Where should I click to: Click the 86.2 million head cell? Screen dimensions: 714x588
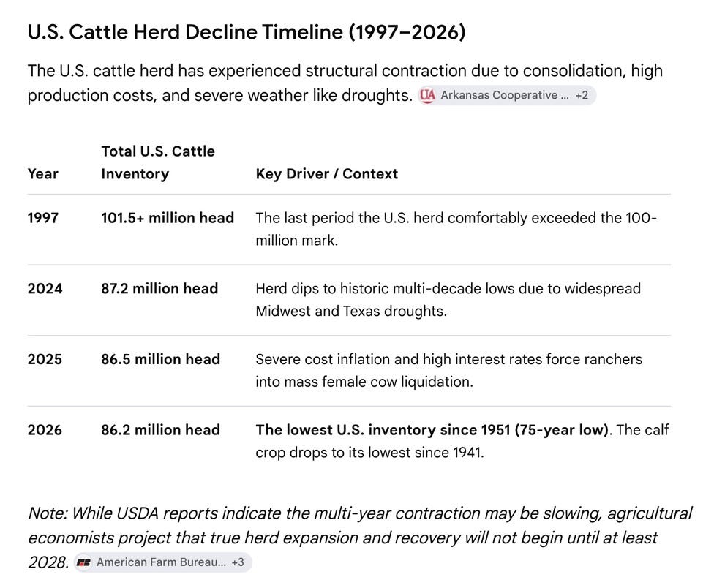[160, 430]
